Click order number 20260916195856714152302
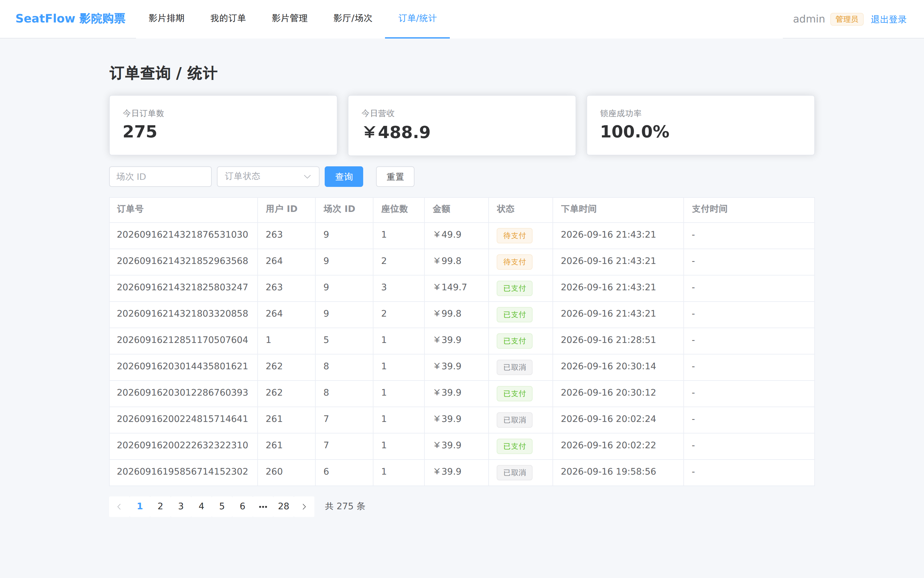924x578 pixels. (x=183, y=472)
